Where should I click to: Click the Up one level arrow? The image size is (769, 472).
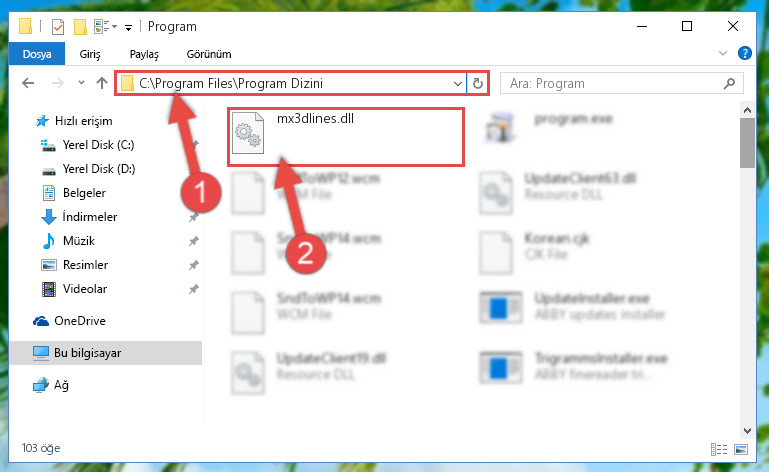pyautogui.click(x=102, y=83)
